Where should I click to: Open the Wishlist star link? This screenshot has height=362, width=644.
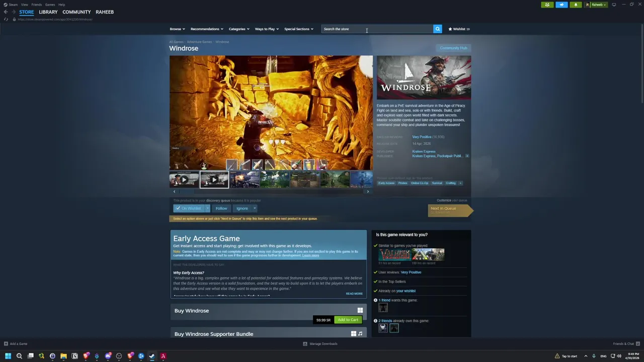(x=459, y=29)
